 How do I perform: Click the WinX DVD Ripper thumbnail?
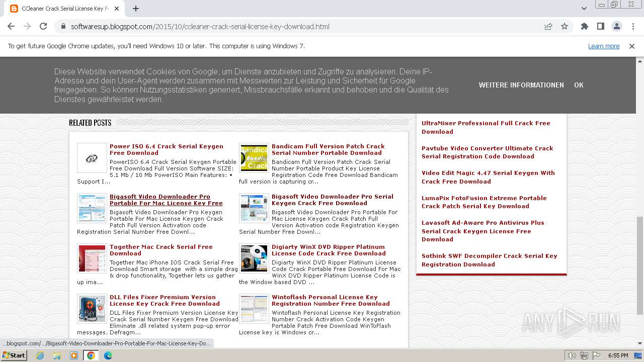(x=254, y=258)
